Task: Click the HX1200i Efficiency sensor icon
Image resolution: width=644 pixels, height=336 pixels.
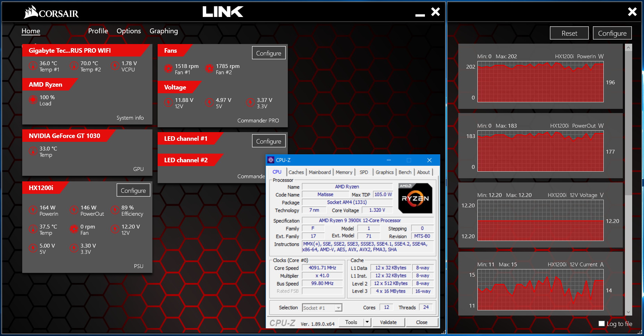Action: tap(115, 210)
